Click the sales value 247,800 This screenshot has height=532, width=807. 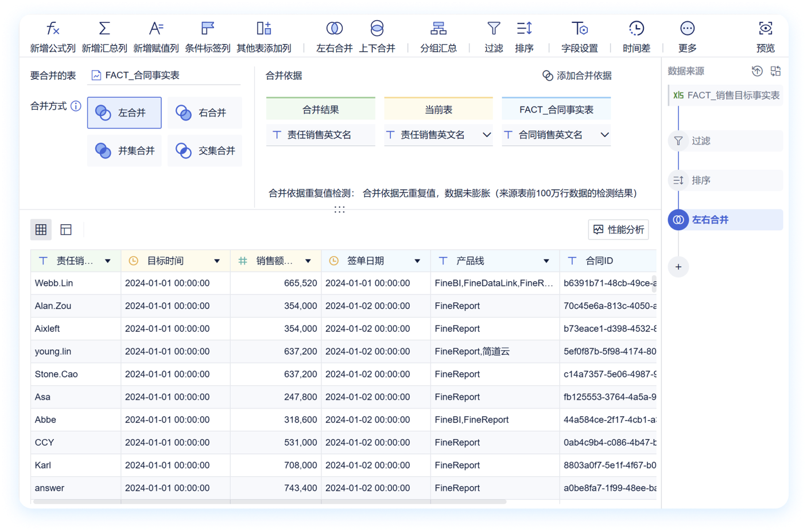(x=301, y=397)
